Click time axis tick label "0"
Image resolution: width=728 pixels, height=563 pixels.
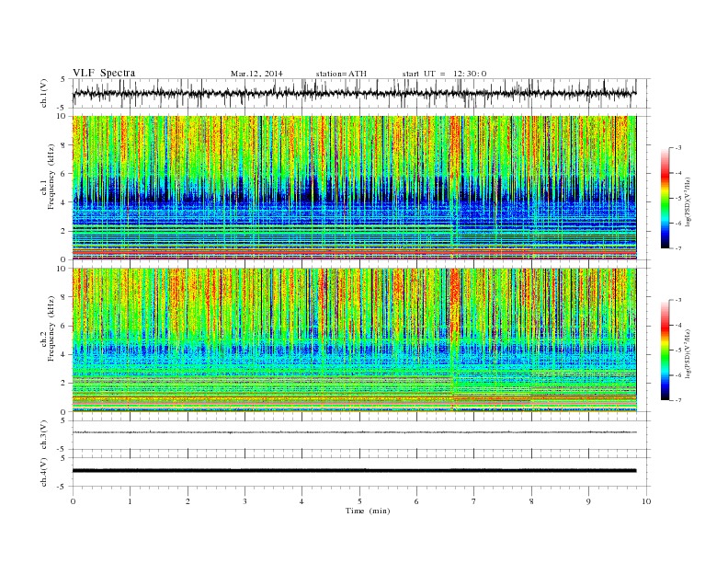73,501
